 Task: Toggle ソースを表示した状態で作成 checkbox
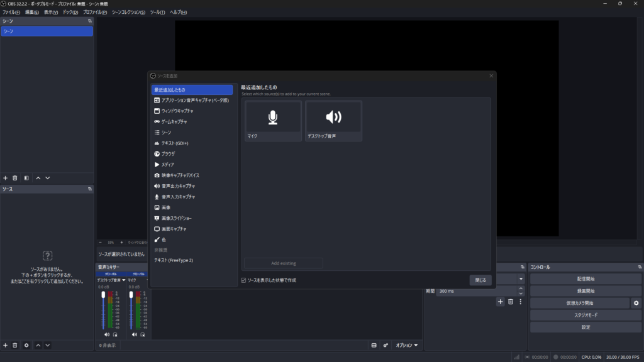click(x=243, y=280)
